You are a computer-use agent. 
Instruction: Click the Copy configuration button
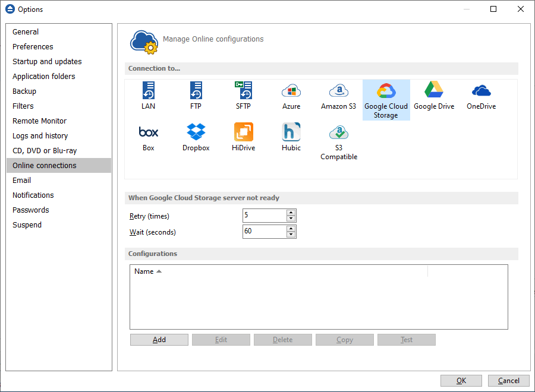point(345,340)
